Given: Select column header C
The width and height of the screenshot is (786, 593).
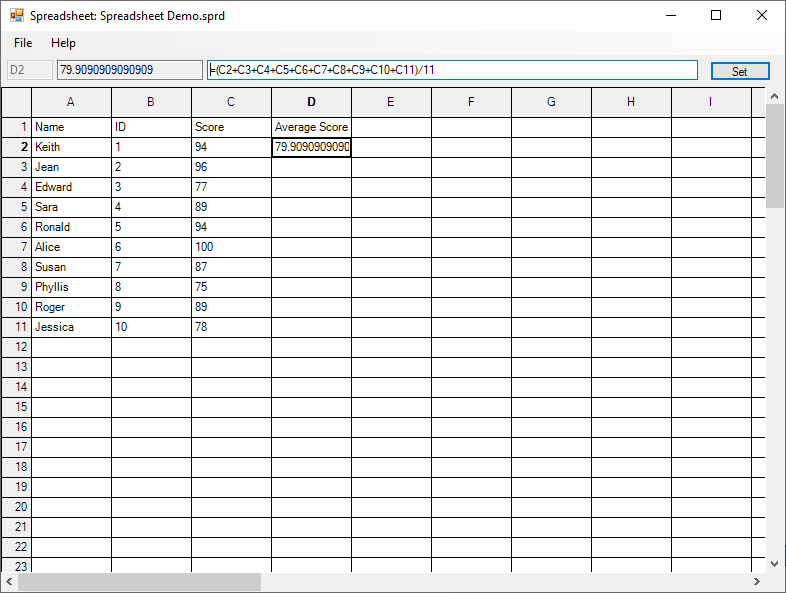Looking at the screenshot, I should [231, 102].
